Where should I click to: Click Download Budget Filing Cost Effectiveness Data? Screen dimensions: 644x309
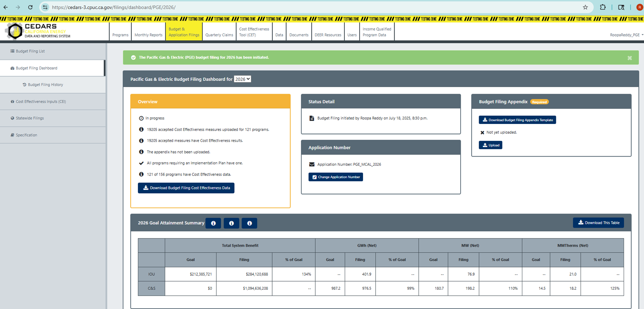click(x=186, y=188)
